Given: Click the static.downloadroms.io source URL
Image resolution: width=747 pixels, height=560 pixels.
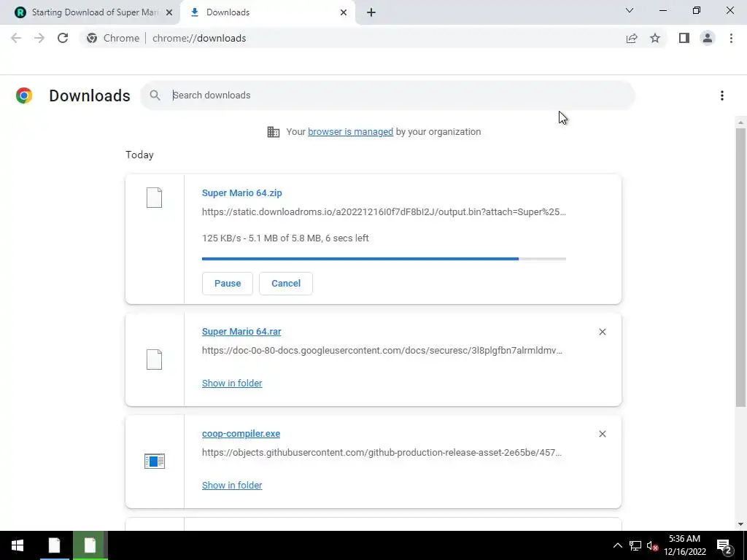Looking at the screenshot, I should 384,212.
